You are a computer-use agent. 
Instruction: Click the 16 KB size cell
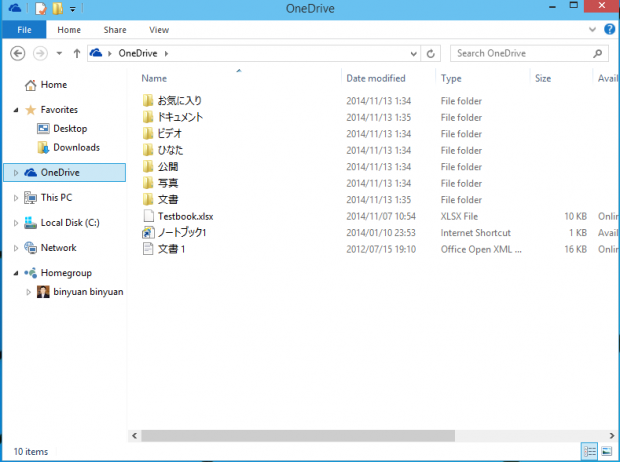pyautogui.click(x=575, y=249)
